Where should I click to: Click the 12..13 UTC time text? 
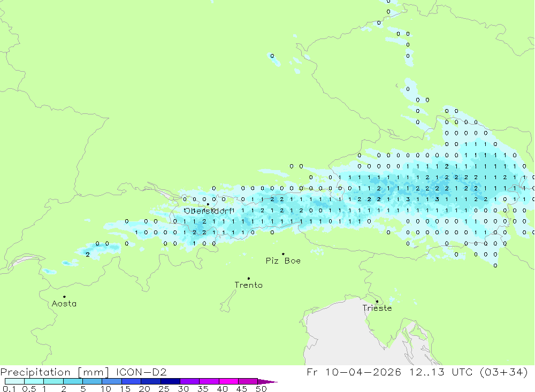tap(441, 372)
